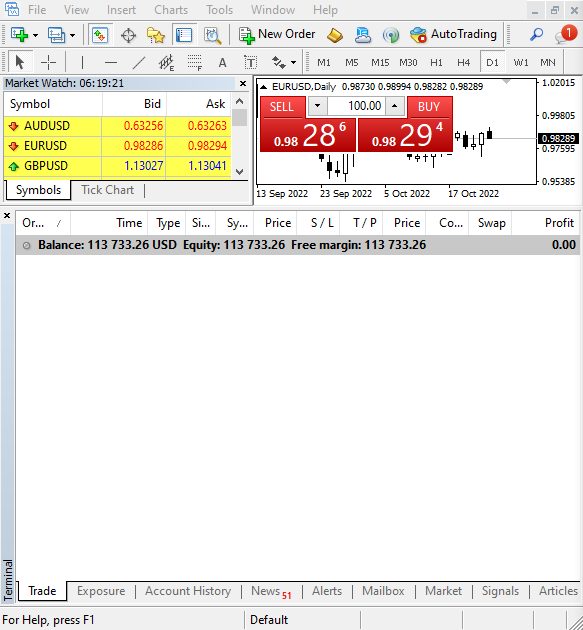
Task: Open the File menu
Action: [x=37, y=10]
